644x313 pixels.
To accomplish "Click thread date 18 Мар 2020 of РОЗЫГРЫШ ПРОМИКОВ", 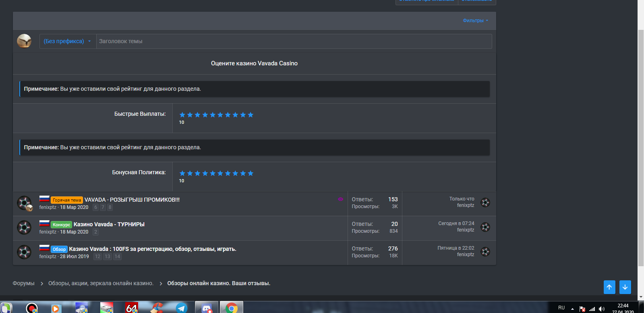I will click(74, 207).
